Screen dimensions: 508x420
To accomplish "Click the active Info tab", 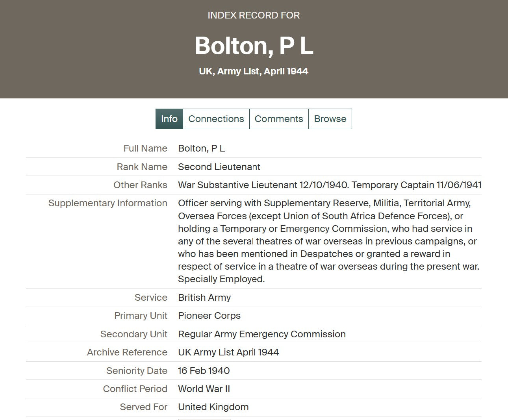I will pyautogui.click(x=169, y=119).
